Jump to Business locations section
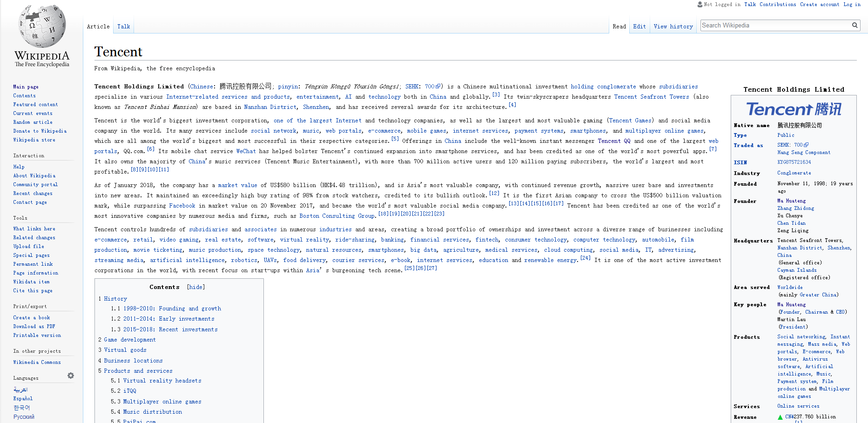The image size is (868, 423). pos(134,361)
